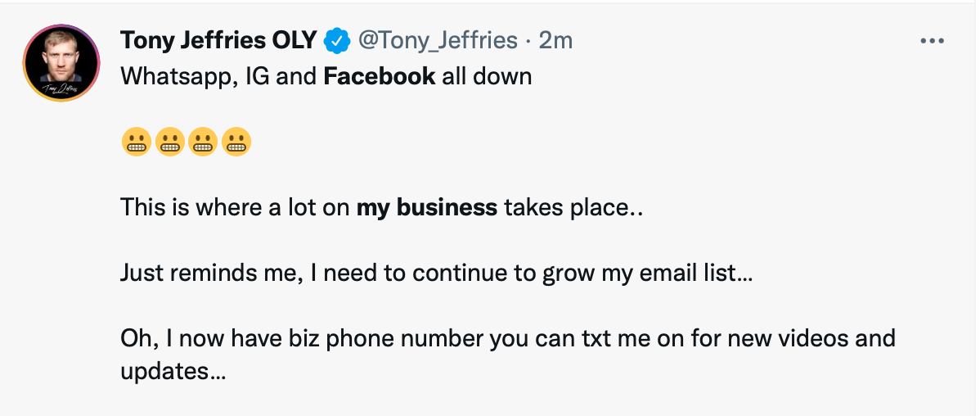
Task: Click the last grimacing emoji
Action: (236, 142)
